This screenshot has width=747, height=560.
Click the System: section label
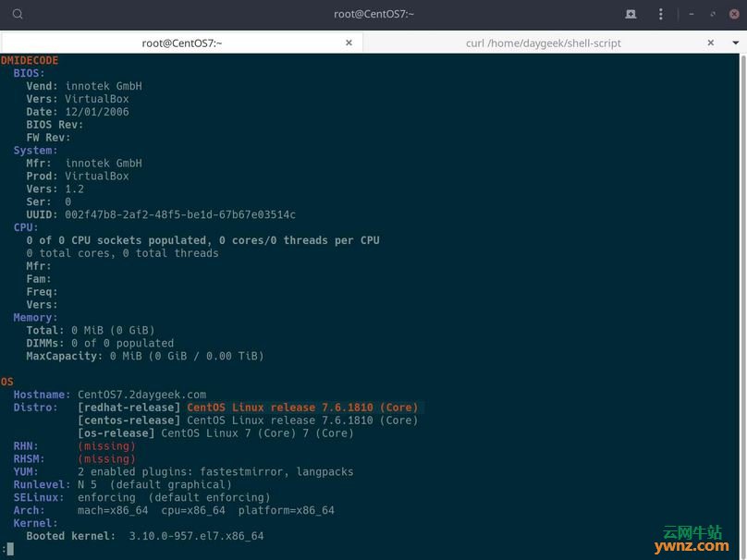coord(35,151)
